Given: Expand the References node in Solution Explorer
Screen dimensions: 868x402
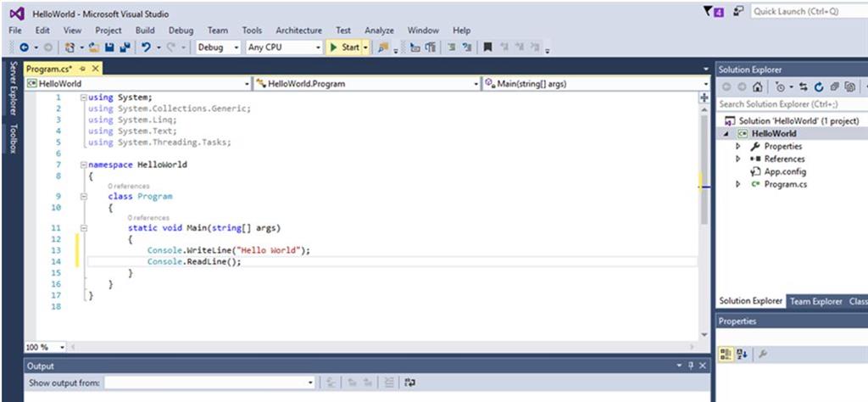Looking at the screenshot, I should pos(738,159).
